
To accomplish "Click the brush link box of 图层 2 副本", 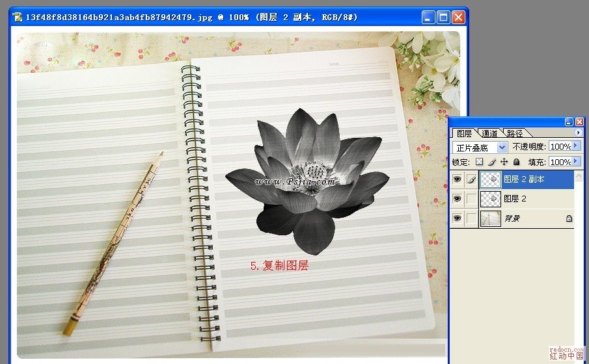I will [471, 179].
